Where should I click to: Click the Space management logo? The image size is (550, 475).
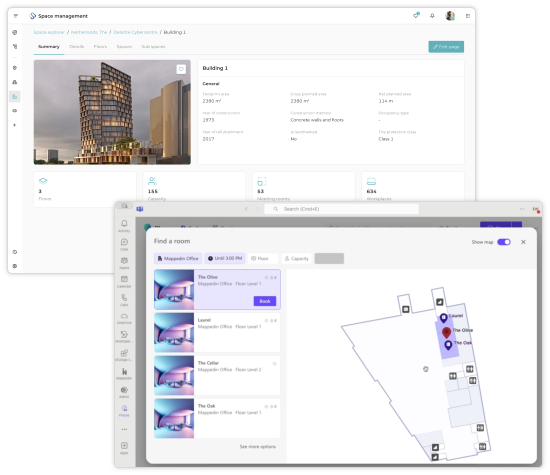tap(33, 16)
